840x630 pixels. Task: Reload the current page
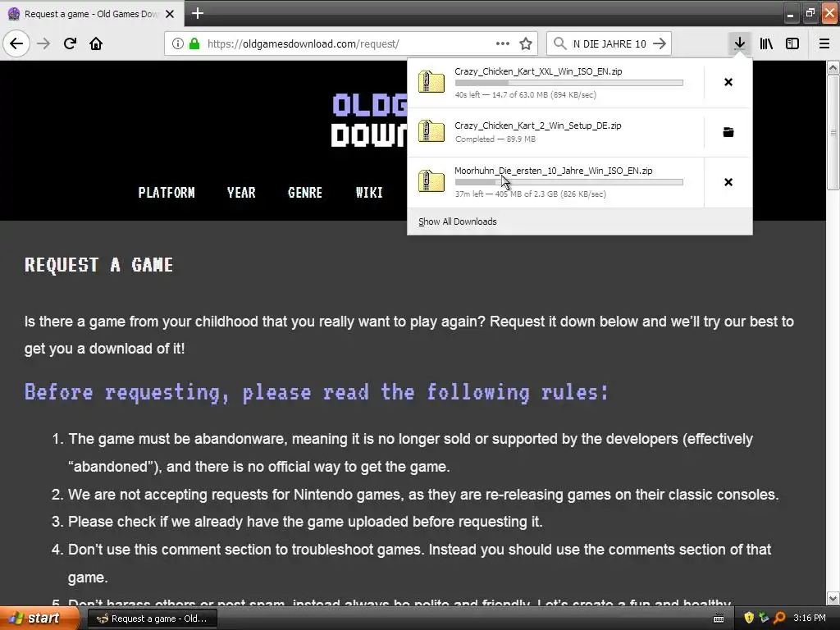coord(70,43)
